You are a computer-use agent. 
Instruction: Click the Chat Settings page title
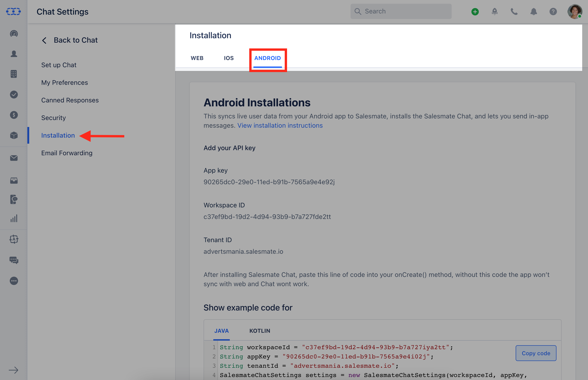click(x=62, y=12)
